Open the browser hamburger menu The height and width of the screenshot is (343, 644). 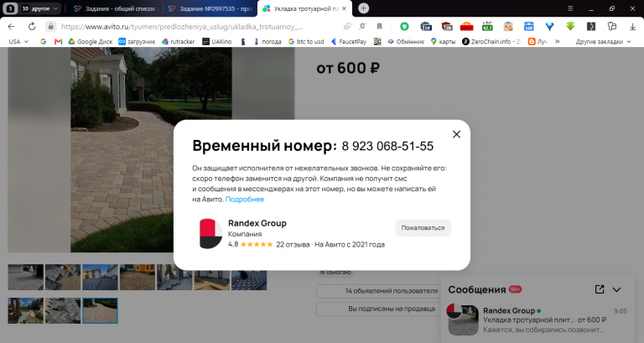[570, 8]
